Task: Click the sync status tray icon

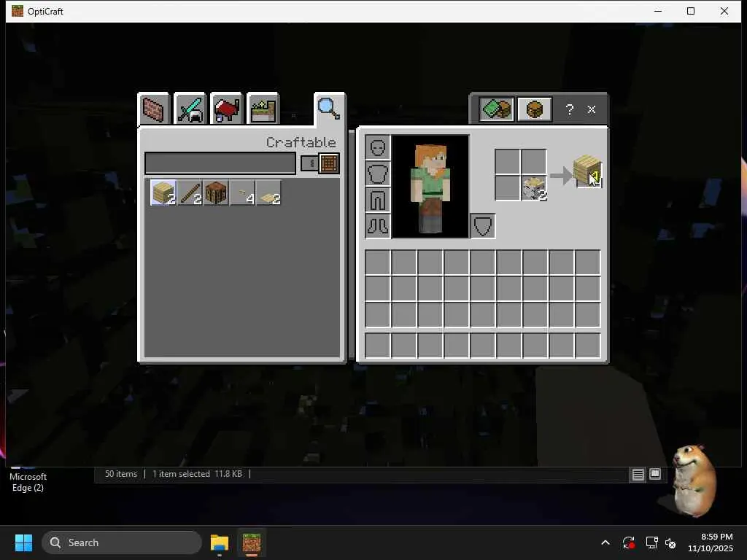Action: tap(628, 542)
